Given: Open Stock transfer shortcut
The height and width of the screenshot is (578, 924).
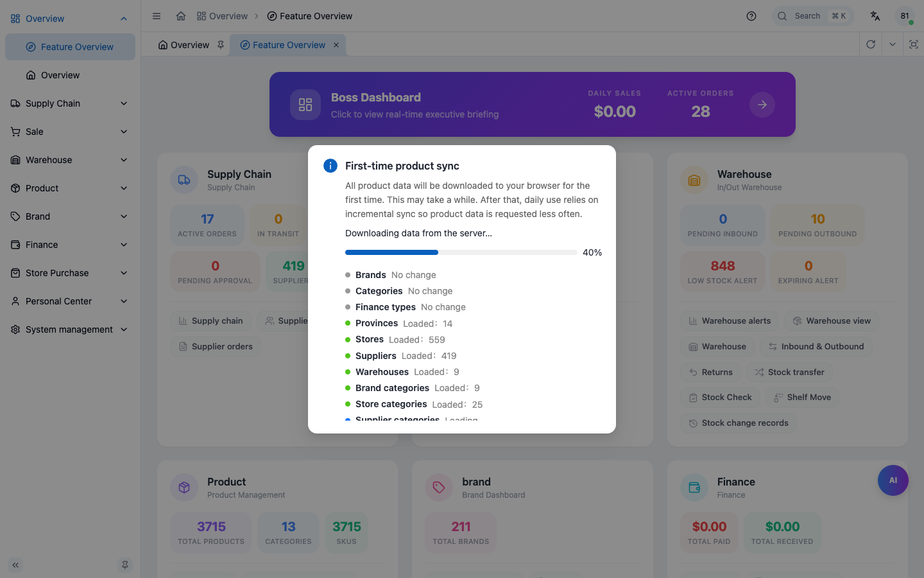Looking at the screenshot, I should pos(789,372).
